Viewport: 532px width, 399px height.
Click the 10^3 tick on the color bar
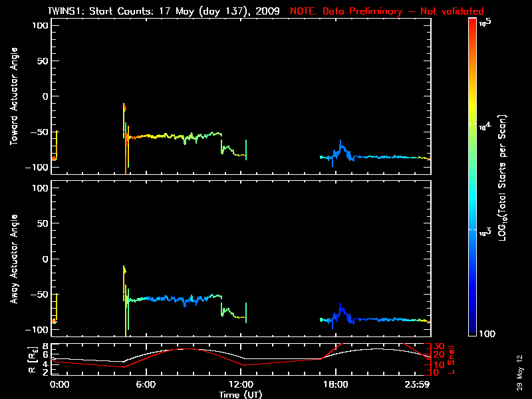(x=485, y=231)
